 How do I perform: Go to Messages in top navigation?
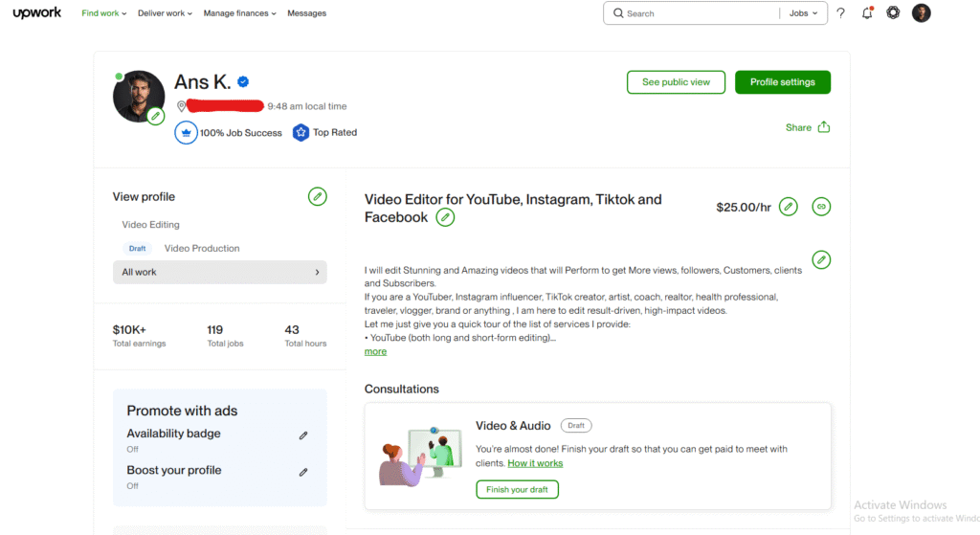coord(307,13)
